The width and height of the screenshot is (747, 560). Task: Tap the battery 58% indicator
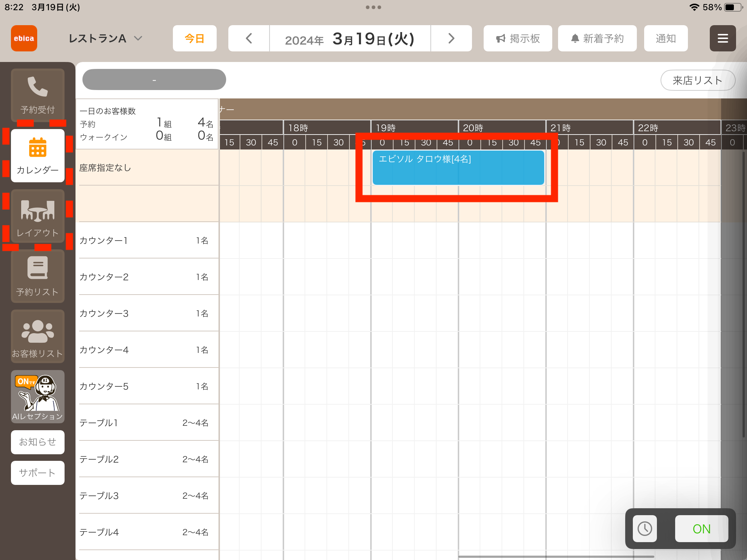click(723, 7)
